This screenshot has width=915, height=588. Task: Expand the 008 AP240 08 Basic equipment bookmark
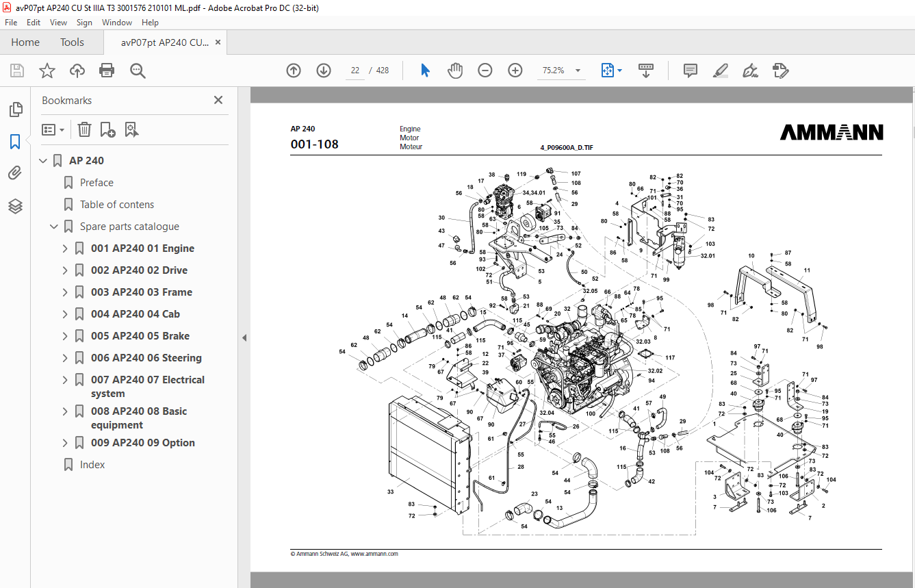(65, 411)
